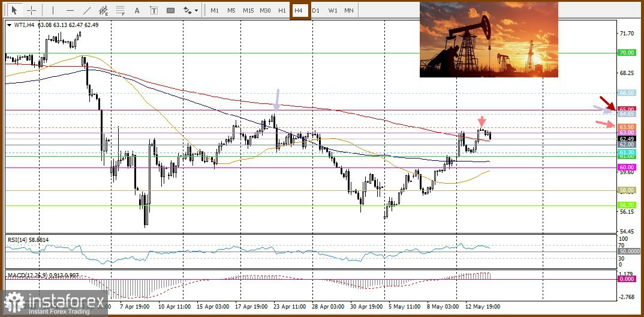Switch chart to M15 timeframe
644x317 pixels.
click(x=248, y=11)
